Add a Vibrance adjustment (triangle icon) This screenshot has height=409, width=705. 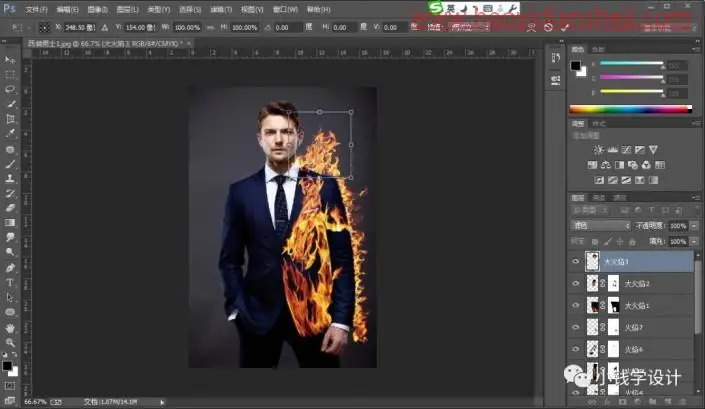click(653, 150)
